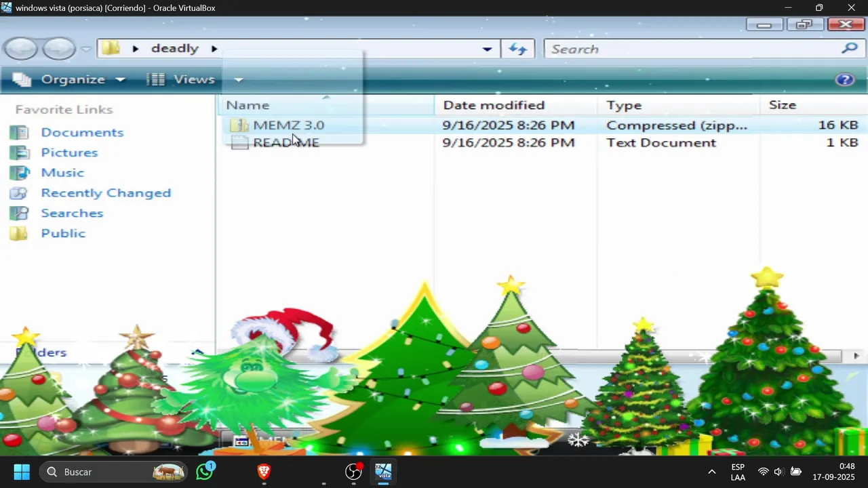Click the Pictures sidebar icon
The width and height of the screenshot is (868, 488).
pyautogui.click(x=19, y=152)
